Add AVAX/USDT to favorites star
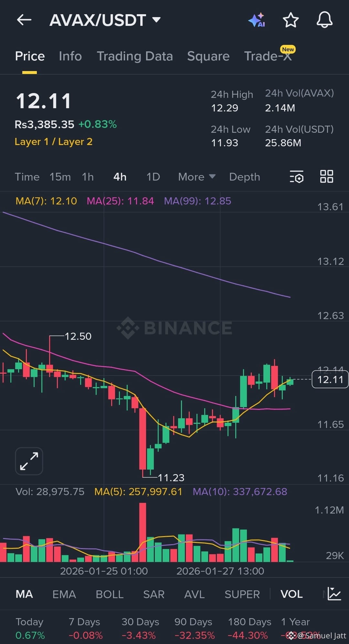Image resolution: width=349 pixels, height=644 pixels. tap(291, 20)
